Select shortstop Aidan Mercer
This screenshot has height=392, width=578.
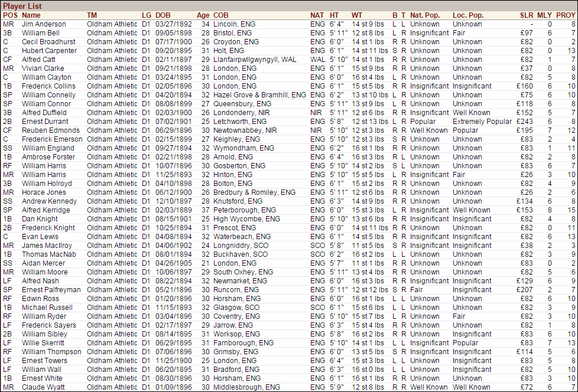pyautogui.click(x=44, y=263)
